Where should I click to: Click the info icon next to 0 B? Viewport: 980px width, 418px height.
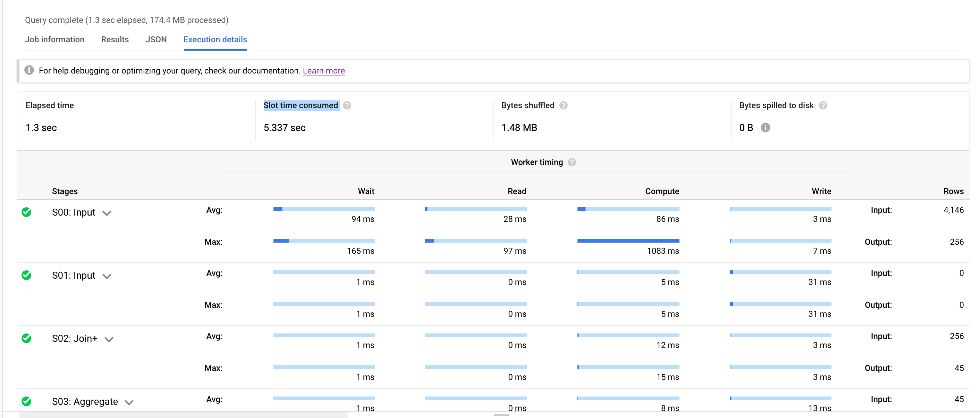coord(765,128)
